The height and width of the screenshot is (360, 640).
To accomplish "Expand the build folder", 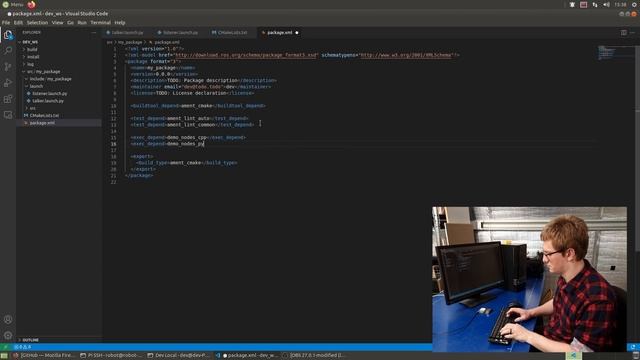I will pos(32,49).
